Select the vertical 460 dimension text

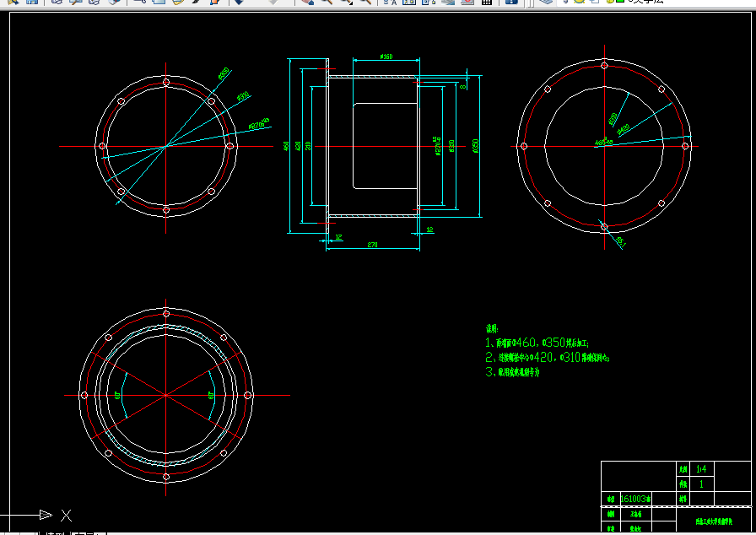coord(286,146)
